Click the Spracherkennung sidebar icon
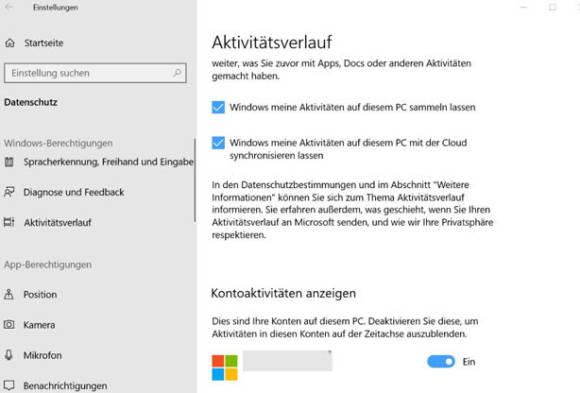This screenshot has height=393, width=580. (x=9, y=162)
